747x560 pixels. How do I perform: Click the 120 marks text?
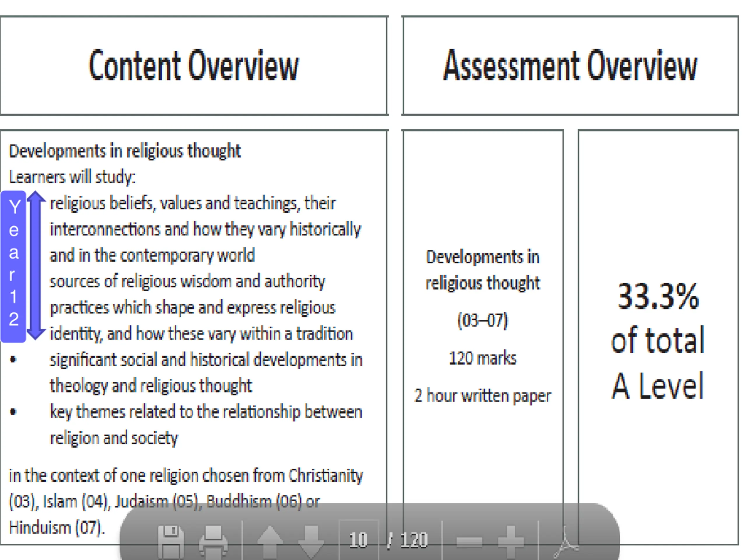[x=483, y=358]
